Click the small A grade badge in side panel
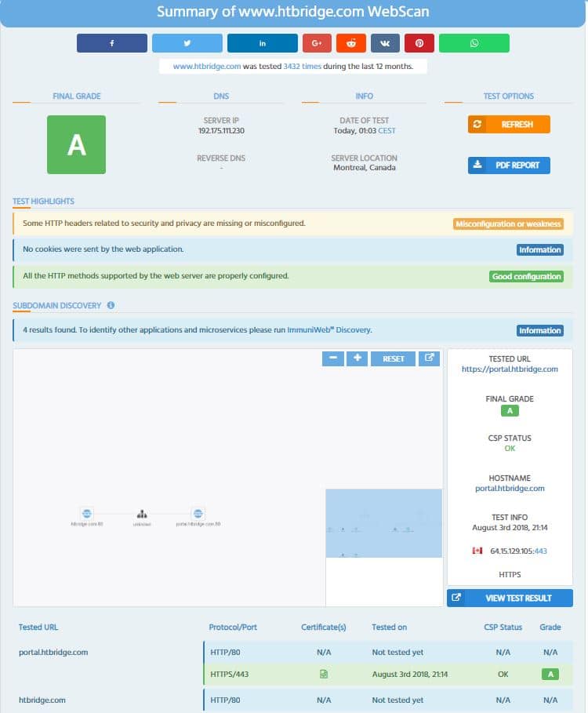The width and height of the screenshot is (588, 713). (510, 410)
